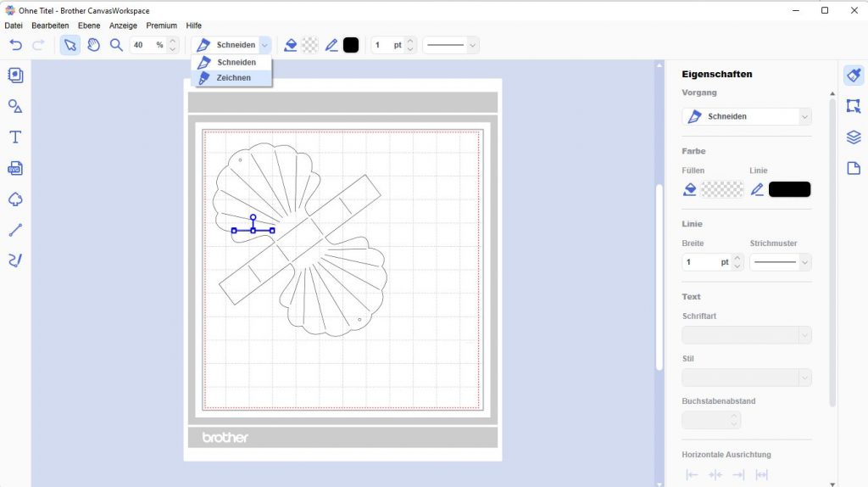The height and width of the screenshot is (487, 868).
Task: Open the Patterns library icon in left sidebar
Action: (x=15, y=75)
